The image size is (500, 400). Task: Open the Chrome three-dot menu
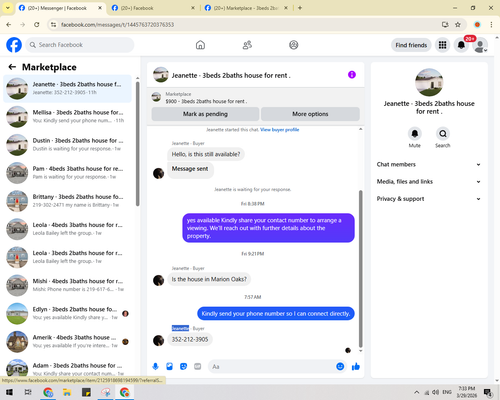(x=491, y=25)
